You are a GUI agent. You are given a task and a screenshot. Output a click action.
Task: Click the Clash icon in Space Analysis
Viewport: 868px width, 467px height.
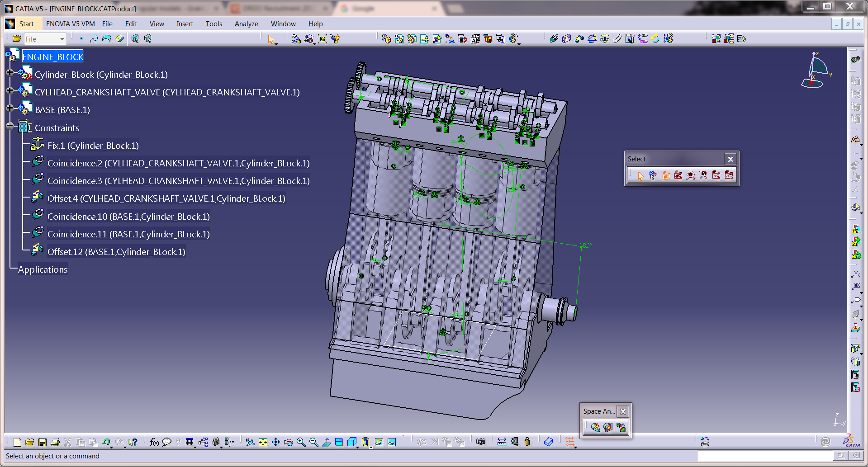(595, 427)
